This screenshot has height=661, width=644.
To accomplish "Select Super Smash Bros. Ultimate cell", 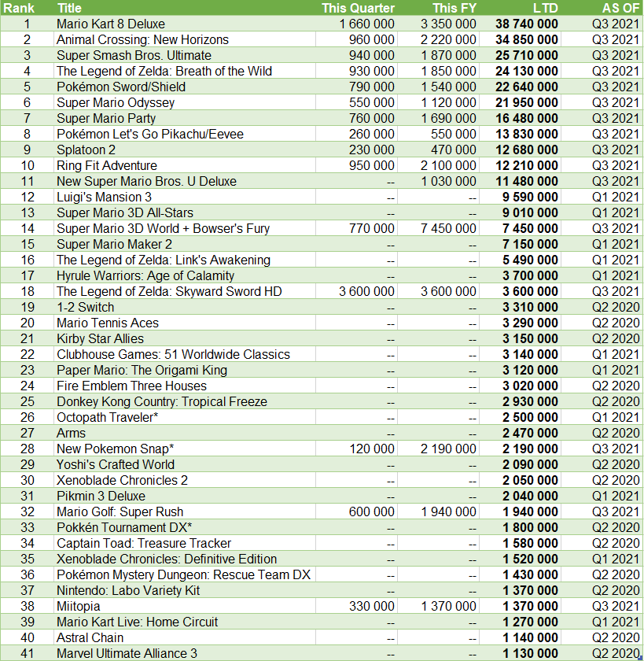I will tap(185, 55).
